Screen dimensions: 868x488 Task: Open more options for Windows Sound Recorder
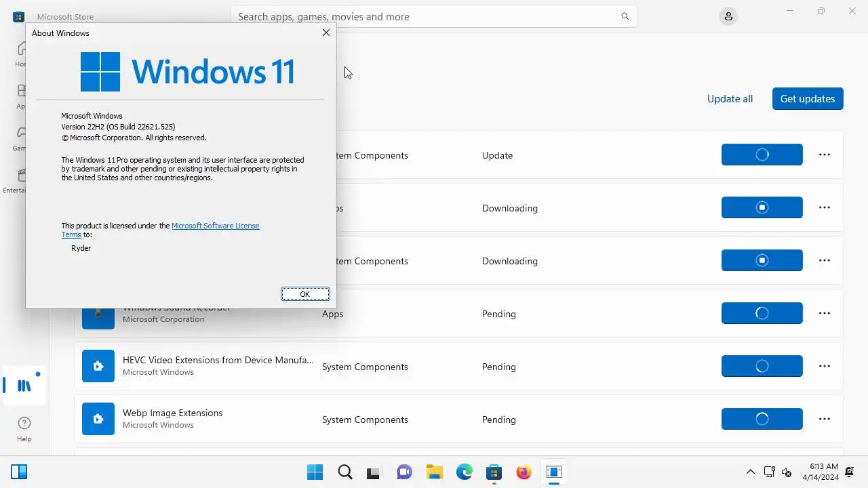tap(825, 313)
